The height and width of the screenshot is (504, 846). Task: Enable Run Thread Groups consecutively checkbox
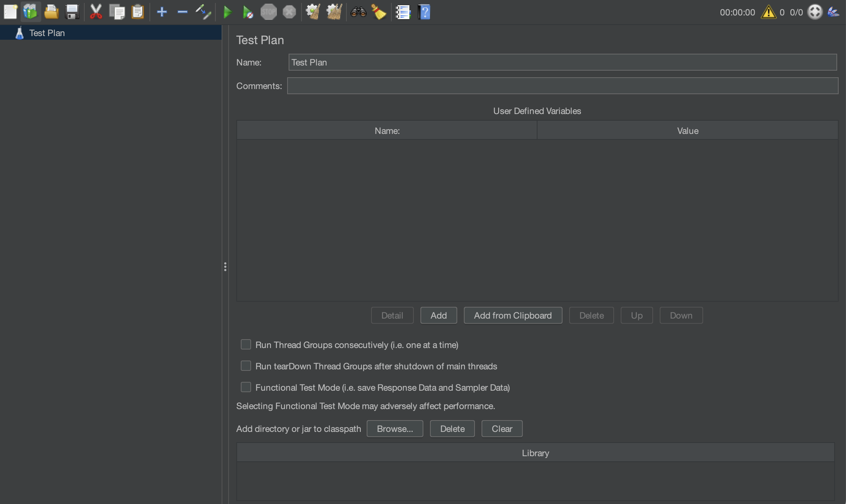246,344
